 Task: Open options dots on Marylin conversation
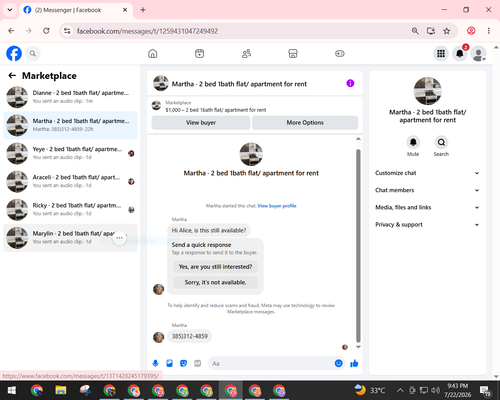[x=119, y=238]
